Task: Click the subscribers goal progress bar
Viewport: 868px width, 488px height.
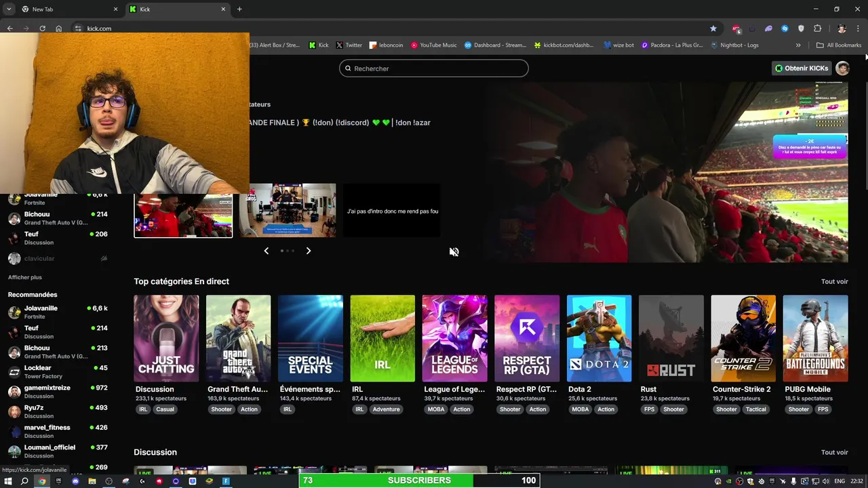Action: pyautogui.click(x=419, y=481)
